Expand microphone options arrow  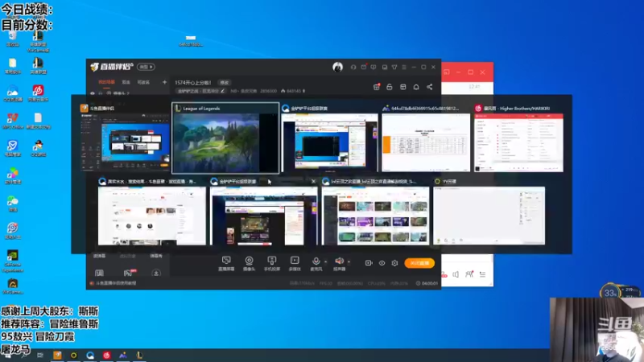pyautogui.click(x=326, y=261)
